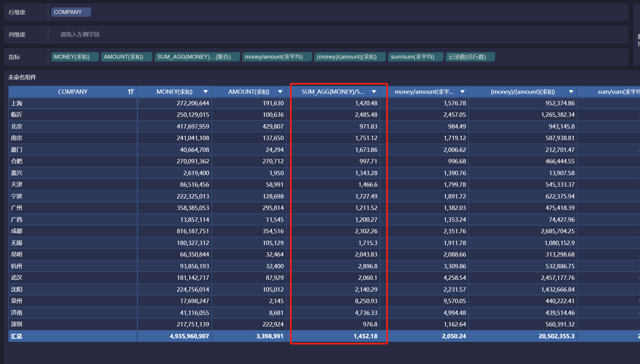Click the 未命名组件 component title
The height and width of the screenshot is (364, 640).
point(22,77)
